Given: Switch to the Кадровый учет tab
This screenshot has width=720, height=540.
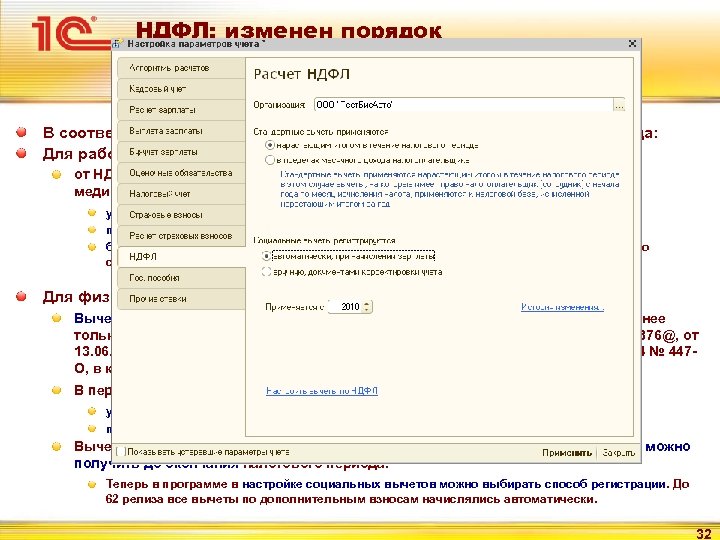Looking at the screenshot, I should click(181, 89).
